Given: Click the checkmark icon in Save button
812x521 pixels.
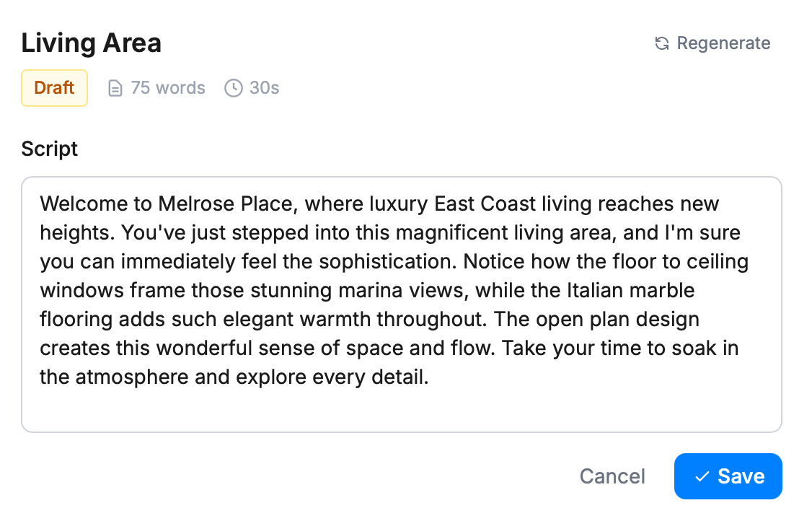Looking at the screenshot, I should coord(702,477).
